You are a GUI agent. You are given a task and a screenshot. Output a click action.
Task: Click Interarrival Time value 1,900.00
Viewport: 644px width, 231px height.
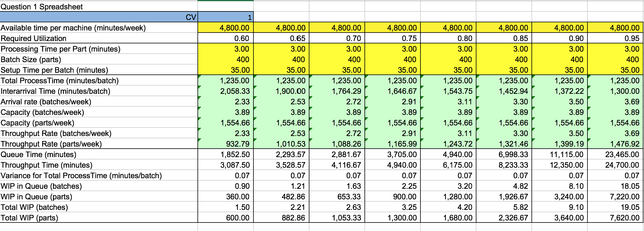click(x=291, y=91)
